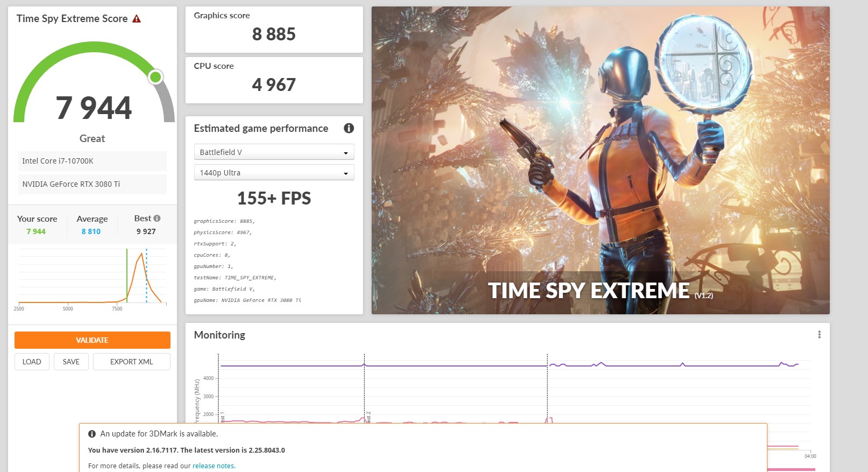Click the Graphics score value 8 885
Screen dimensions: 868x472
pyautogui.click(x=274, y=34)
